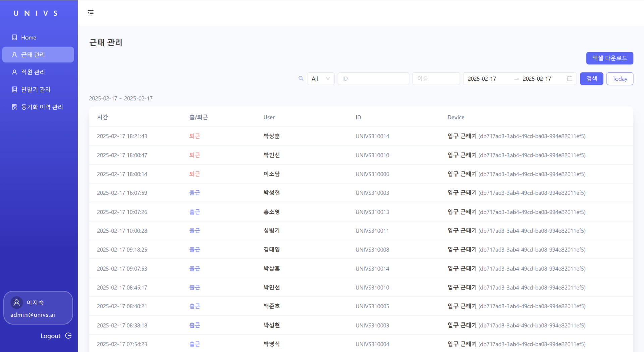Viewport: 644px width, 352px height.
Task: Click the admin avatar icon for 이지숙
Action: (17, 303)
